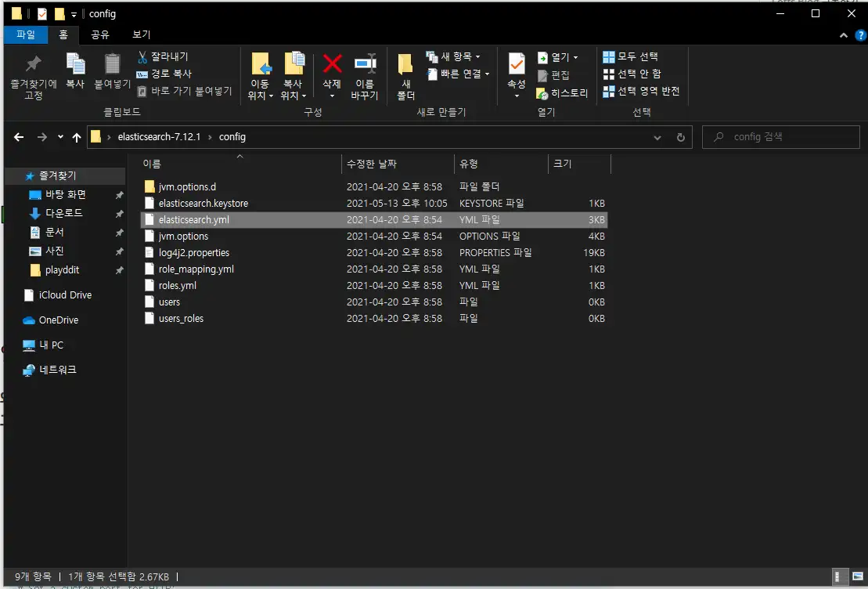
Task: Open the Easy access dropdown
Action: coord(459,74)
